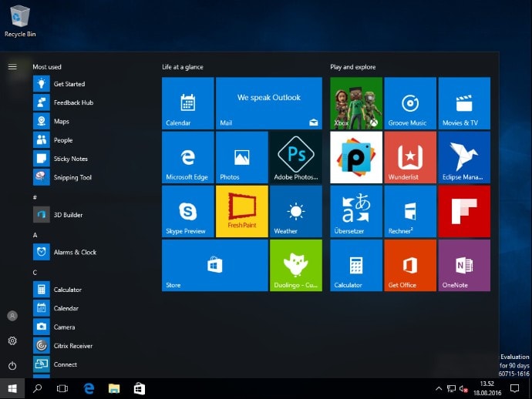Open the Skype Preview tile
The image size is (532, 399).
click(x=188, y=212)
